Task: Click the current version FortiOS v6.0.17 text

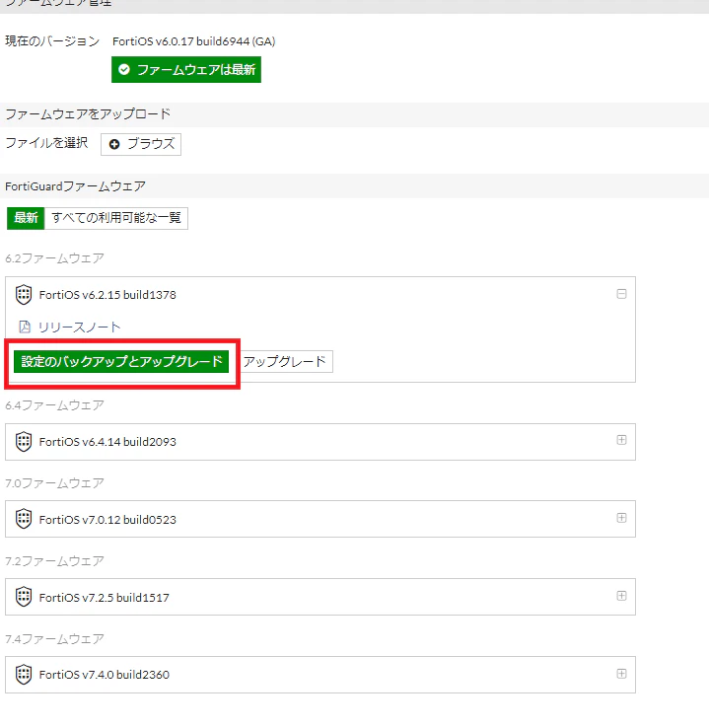Action: (194, 41)
